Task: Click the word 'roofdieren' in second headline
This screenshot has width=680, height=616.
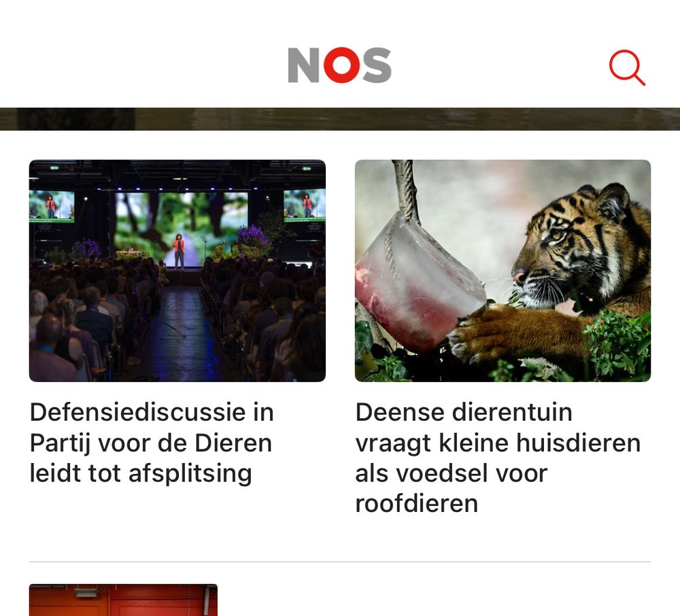Action: pos(416,504)
